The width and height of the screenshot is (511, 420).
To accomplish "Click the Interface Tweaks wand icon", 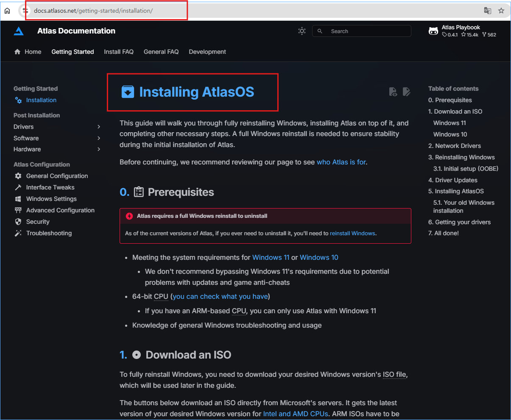I will tap(18, 187).
